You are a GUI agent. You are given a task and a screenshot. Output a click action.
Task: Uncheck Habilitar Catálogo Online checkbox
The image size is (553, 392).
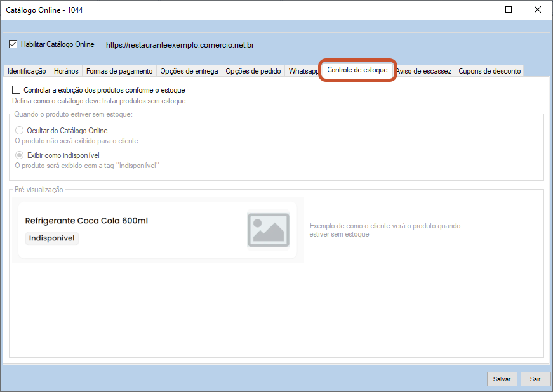(x=13, y=44)
